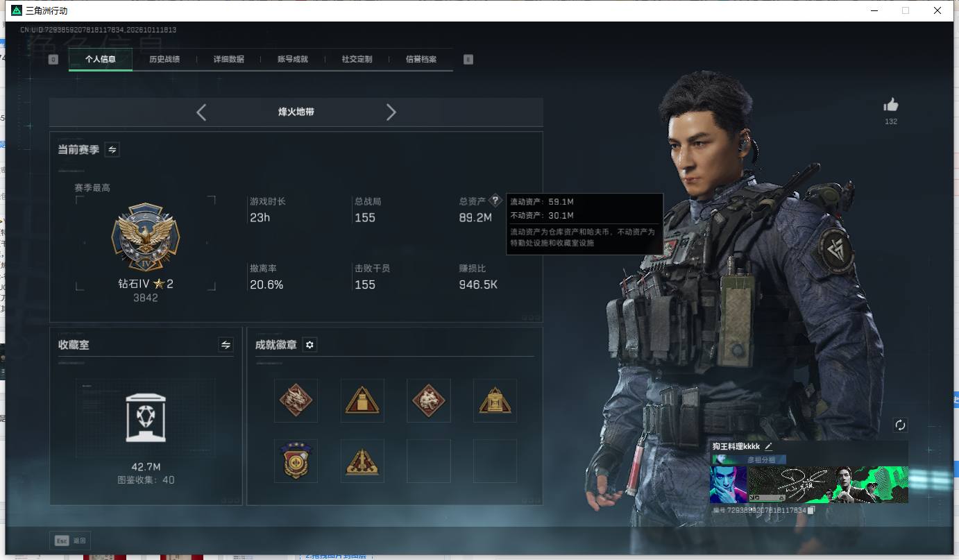
Task: Click the 总资产 question mark help icon
Action: (495, 201)
